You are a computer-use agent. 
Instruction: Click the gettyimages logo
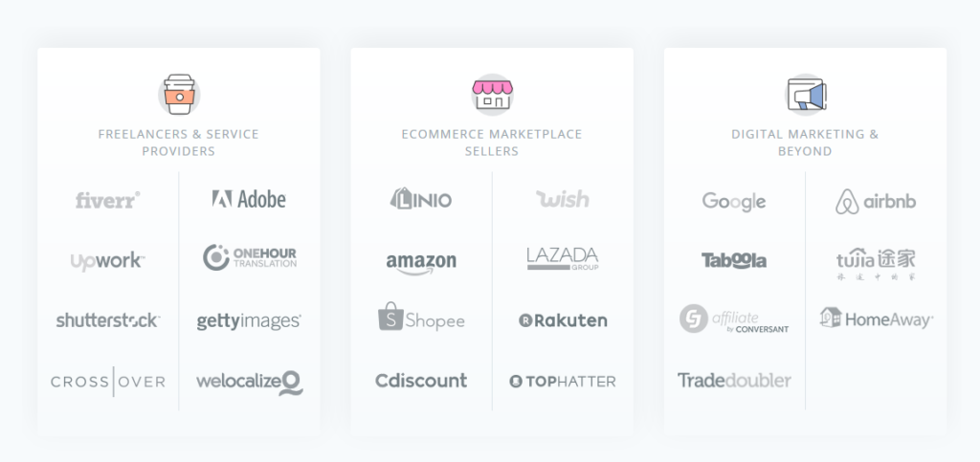click(249, 321)
